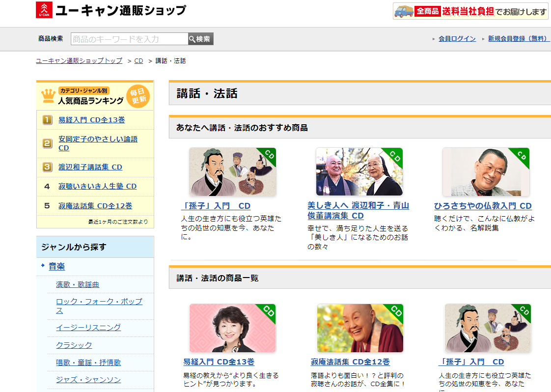Click 美しき人へ recommended product thumbnail
Screen dimensions: 551x392
359,171
